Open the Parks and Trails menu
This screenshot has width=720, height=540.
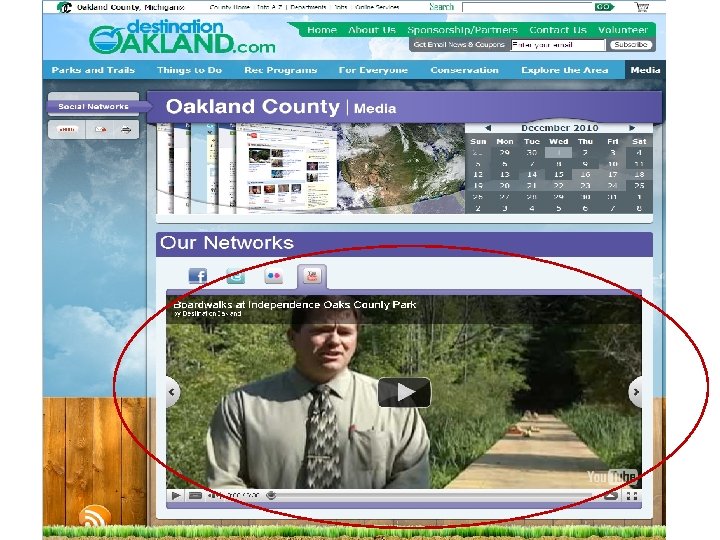coord(93,70)
